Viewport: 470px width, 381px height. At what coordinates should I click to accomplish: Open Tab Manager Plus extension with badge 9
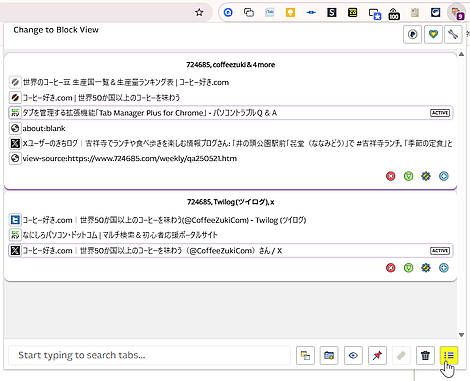point(457,13)
